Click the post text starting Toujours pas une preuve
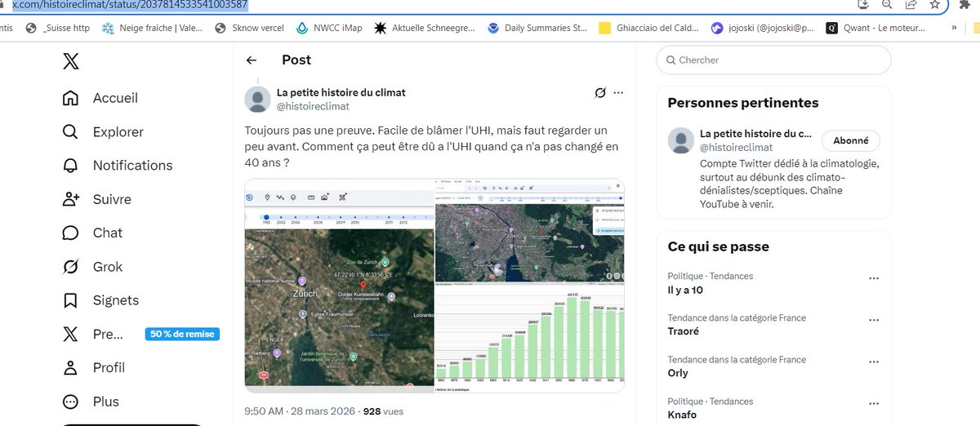The width and height of the screenshot is (980, 426). pyautogui.click(x=432, y=146)
